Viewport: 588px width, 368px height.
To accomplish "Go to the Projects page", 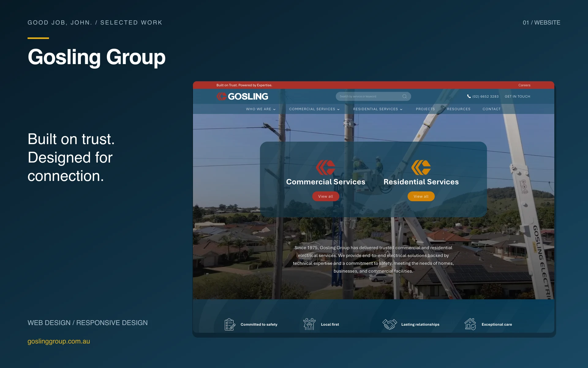I will point(425,109).
